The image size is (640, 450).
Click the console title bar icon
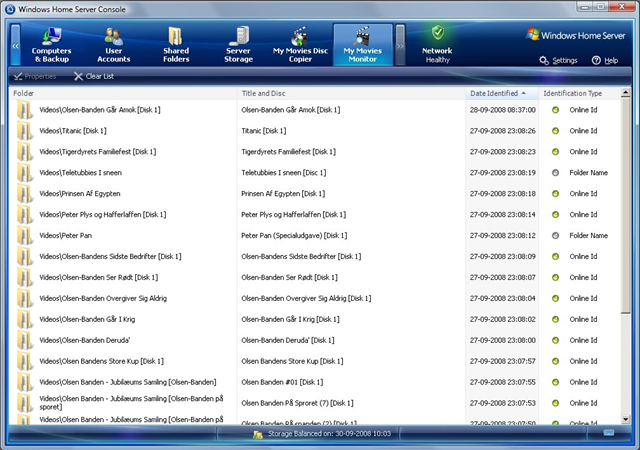click(x=10, y=9)
